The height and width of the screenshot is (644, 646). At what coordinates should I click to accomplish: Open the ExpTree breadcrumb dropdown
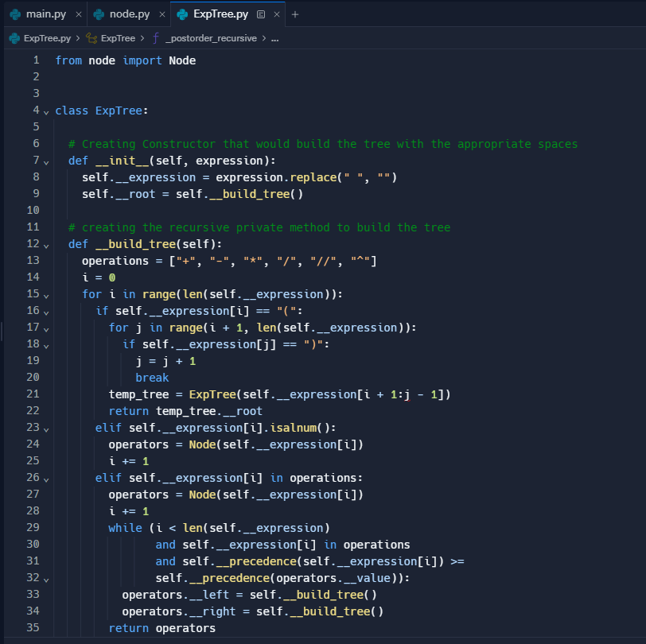click(117, 37)
